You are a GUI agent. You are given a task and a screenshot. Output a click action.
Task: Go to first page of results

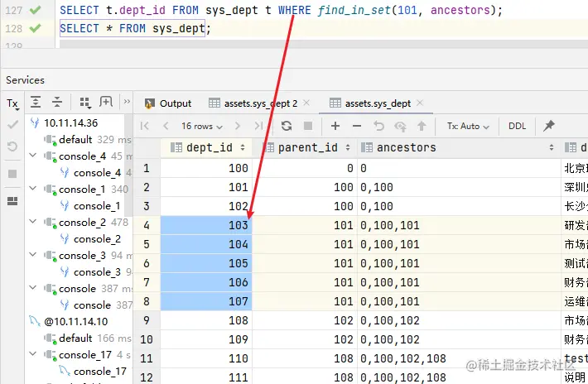pos(144,126)
